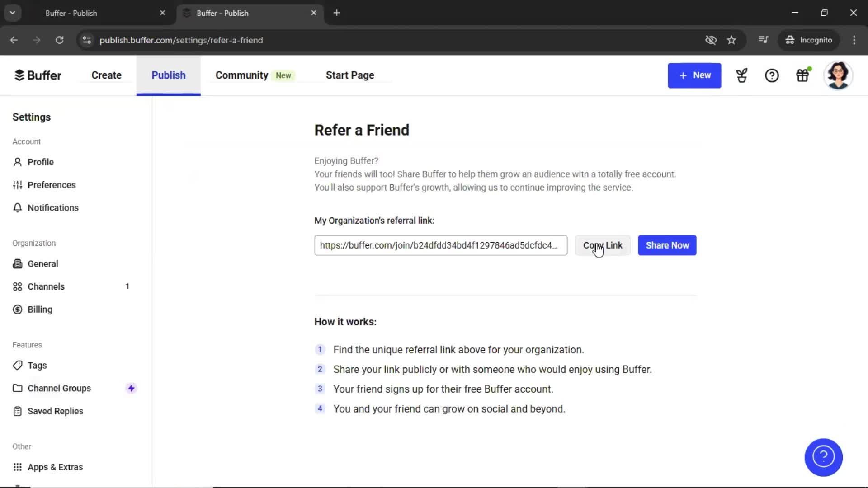Image resolution: width=868 pixels, height=488 pixels.
Task: Click the gift icon with notification badge
Action: point(803,75)
